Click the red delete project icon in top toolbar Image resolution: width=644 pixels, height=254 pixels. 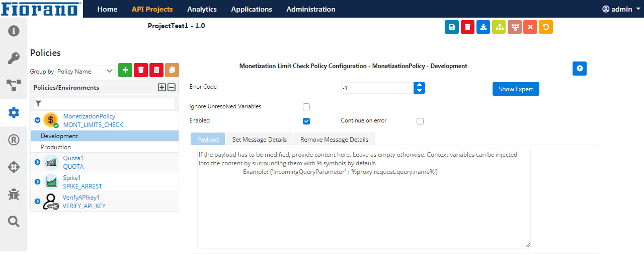(467, 27)
